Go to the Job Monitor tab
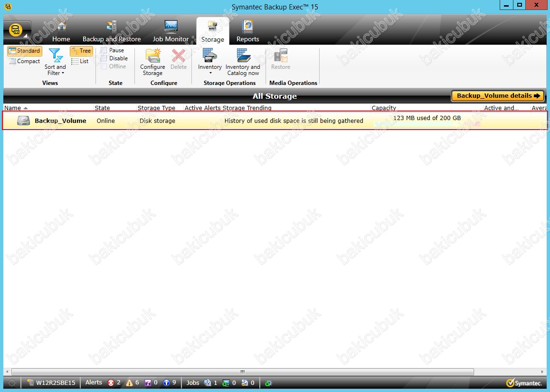 click(x=171, y=31)
